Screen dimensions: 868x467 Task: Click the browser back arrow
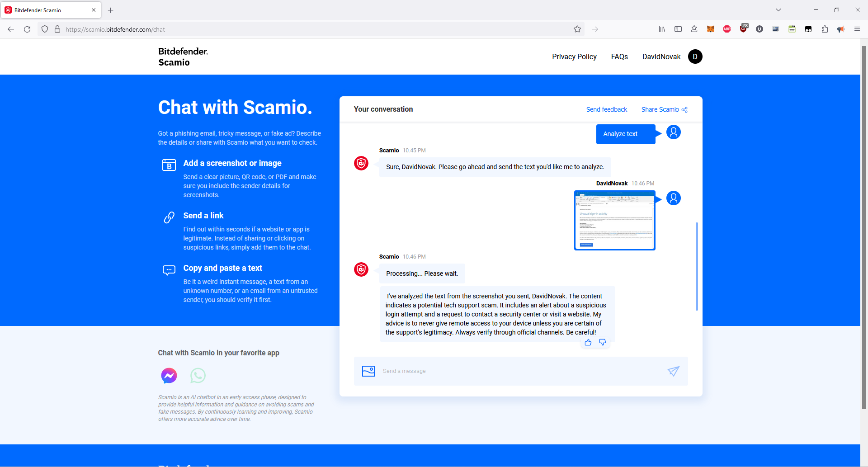click(x=11, y=29)
